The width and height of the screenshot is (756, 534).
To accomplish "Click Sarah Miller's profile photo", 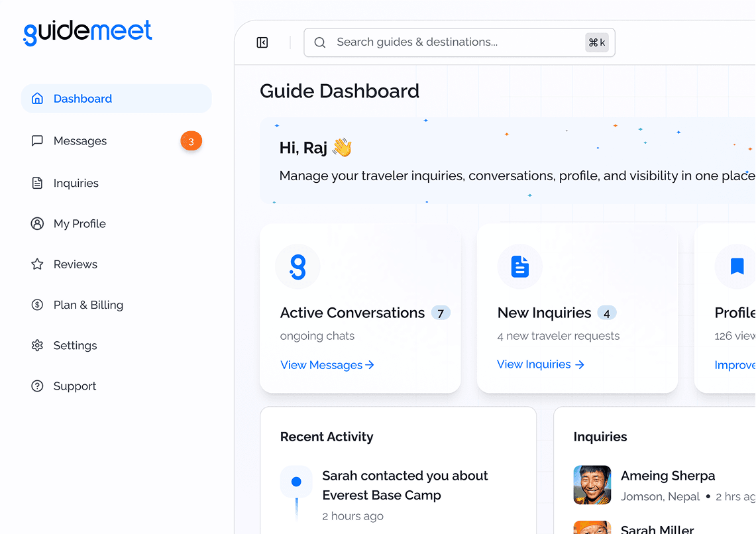I will (592, 527).
